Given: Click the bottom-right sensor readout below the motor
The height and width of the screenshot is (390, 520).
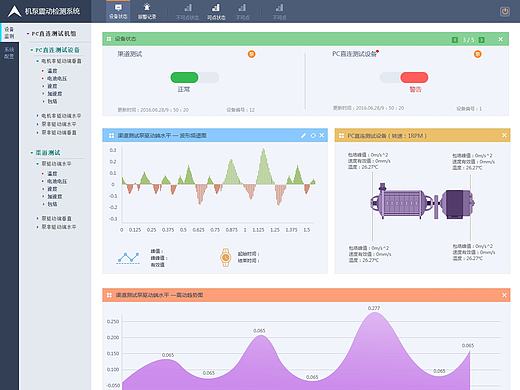Looking at the screenshot, I should (x=474, y=252).
